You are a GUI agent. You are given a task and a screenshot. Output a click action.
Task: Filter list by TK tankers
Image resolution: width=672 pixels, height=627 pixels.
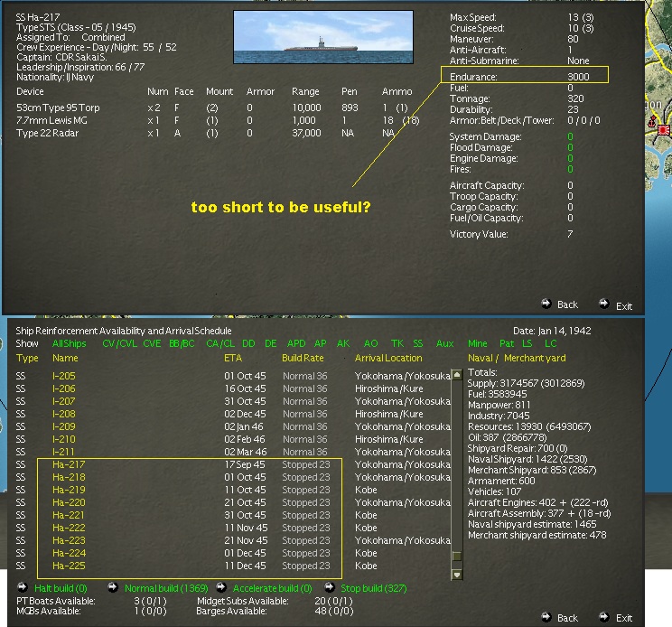397,343
